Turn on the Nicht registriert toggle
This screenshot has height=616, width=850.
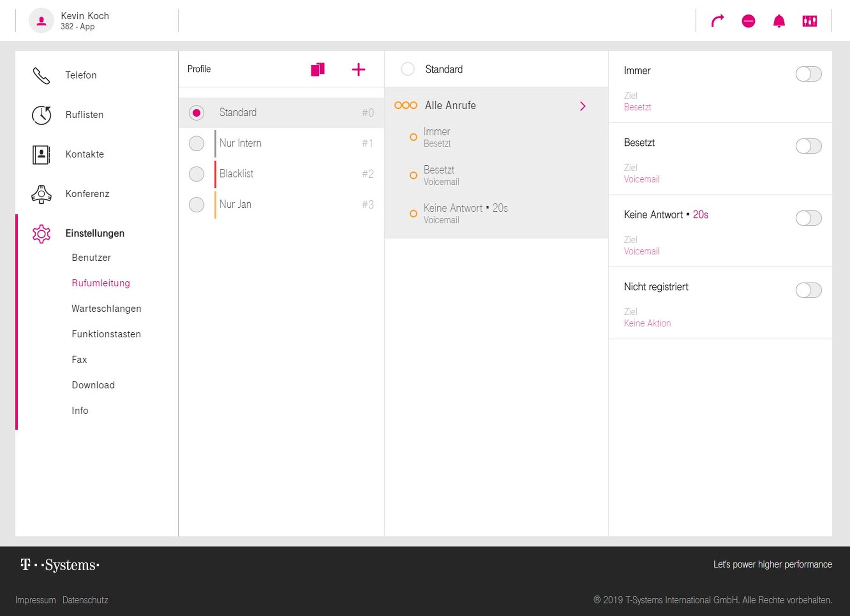[x=808, y=290]
